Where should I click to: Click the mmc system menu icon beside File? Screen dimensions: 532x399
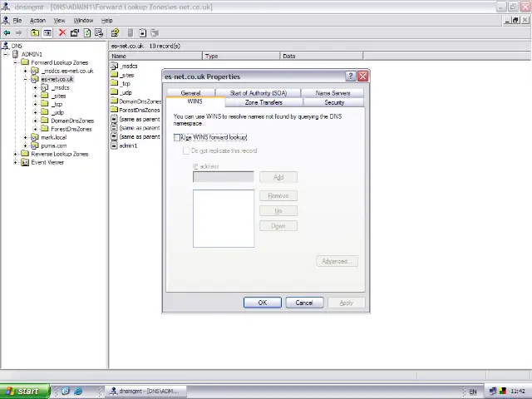click(x=6, y=20)
